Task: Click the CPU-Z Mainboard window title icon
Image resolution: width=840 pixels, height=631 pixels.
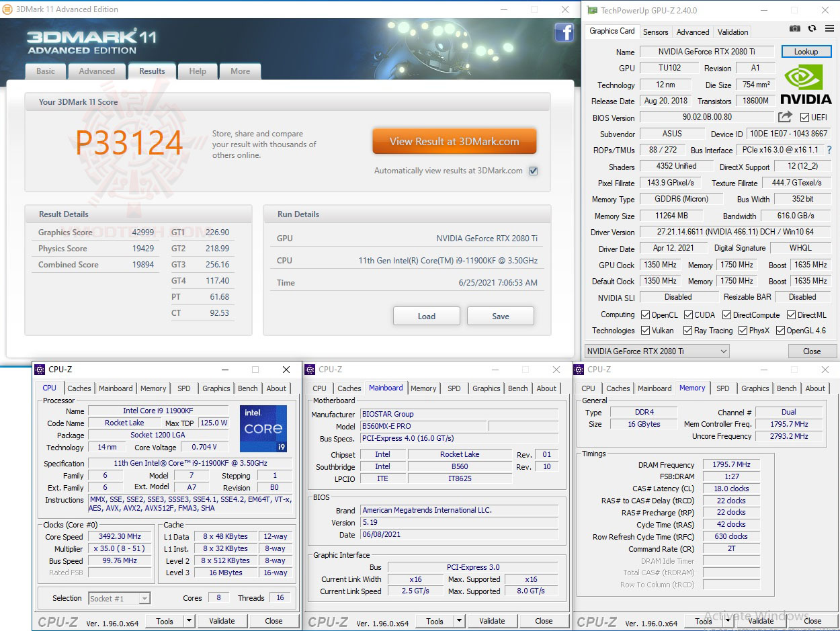Action: pos(310,369)
